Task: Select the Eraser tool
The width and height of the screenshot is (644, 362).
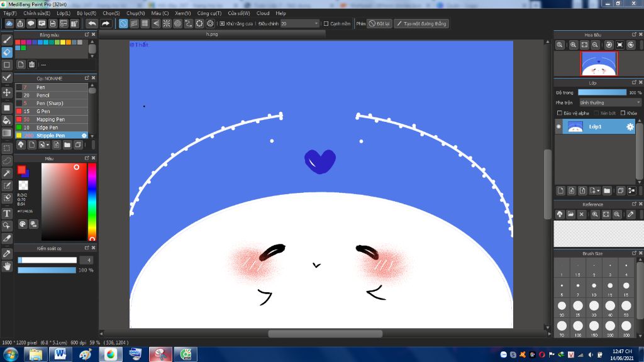Action: point(7,52)
